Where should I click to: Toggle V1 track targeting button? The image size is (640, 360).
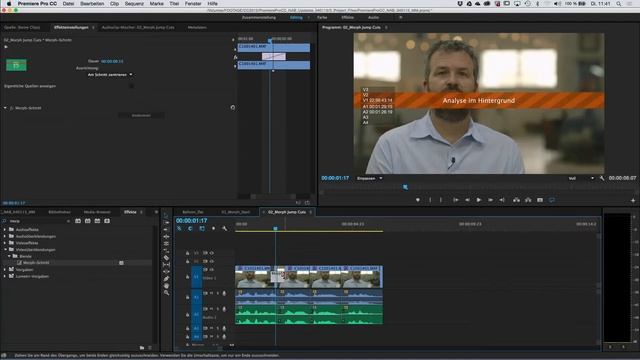196,277
